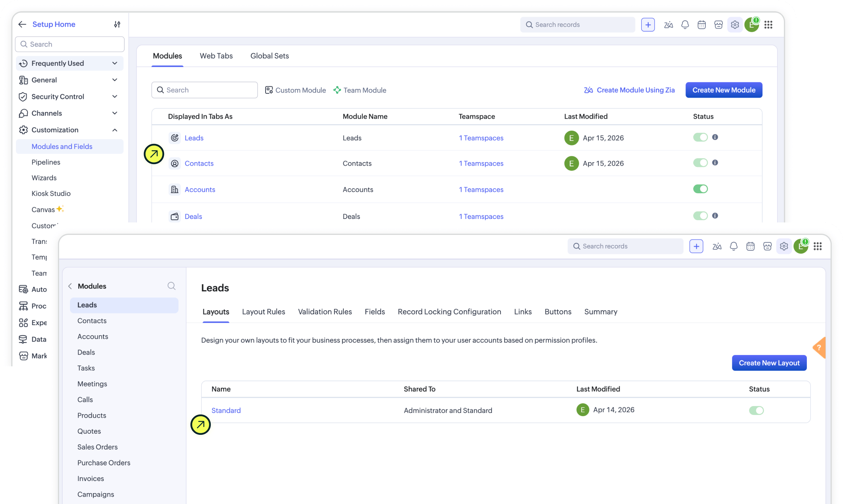Click the Zia assistant icon in top bar
Image resolution: width=843 pixels, height=504 pixels.
(668, 25)
